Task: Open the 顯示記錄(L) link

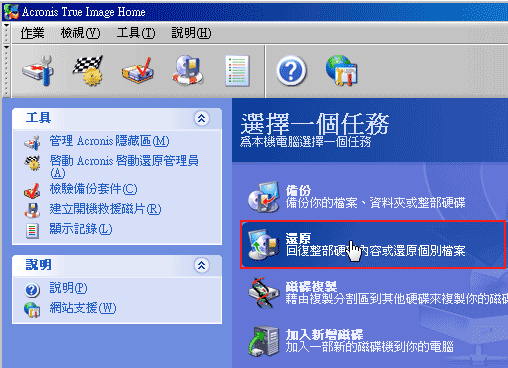Action: pos(81,229)
